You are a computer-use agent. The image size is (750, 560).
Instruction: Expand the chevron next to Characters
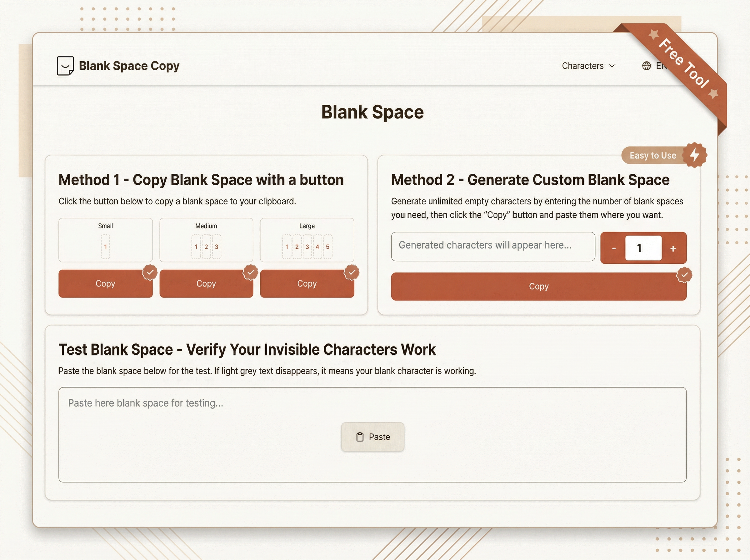[612, 66]
